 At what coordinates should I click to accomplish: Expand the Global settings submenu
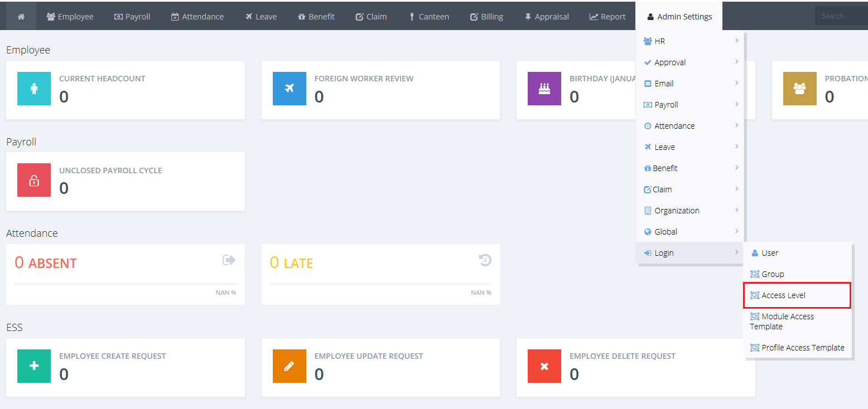pyautogui.click(x=691, y=232)
